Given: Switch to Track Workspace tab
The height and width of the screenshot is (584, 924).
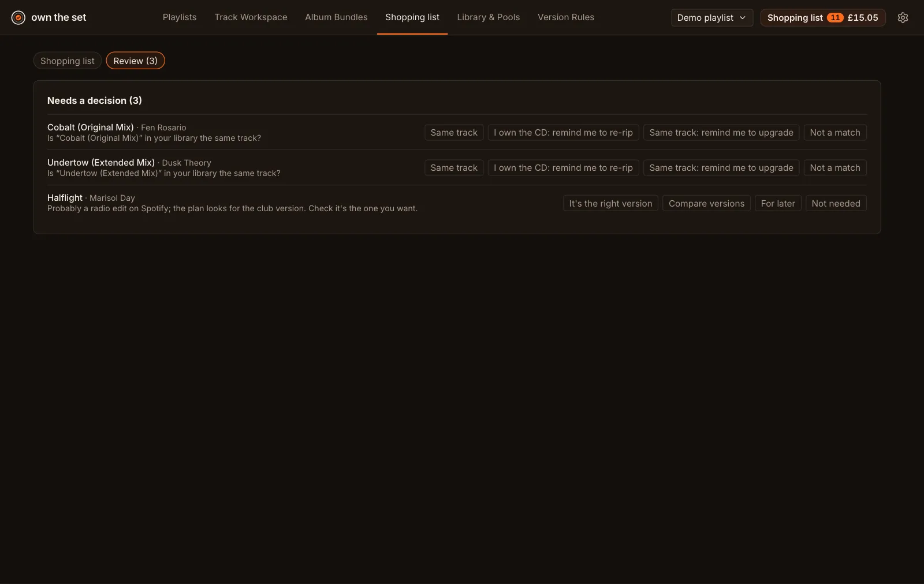Looking at the screenshot, I should (251, 17).
